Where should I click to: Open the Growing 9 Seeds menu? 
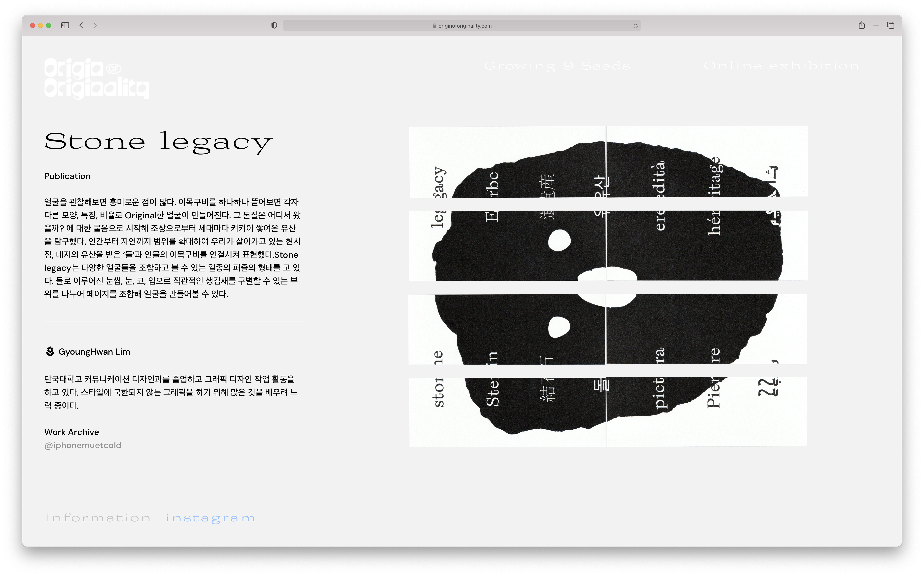pos(557,66)
